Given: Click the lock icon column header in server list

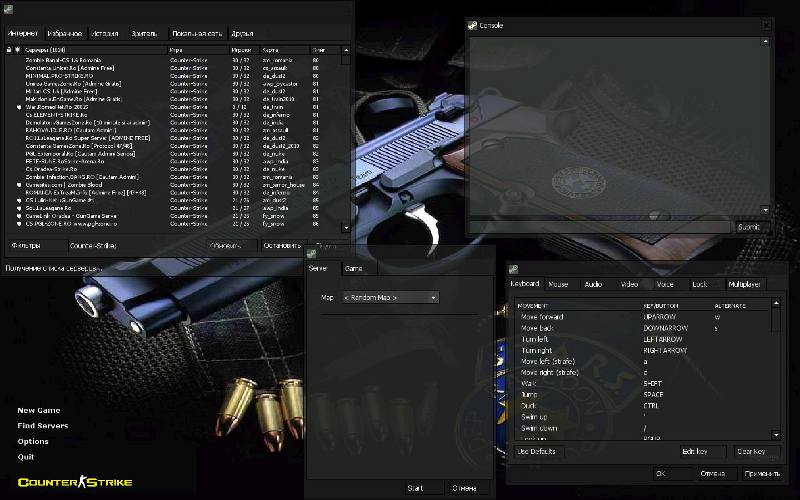Looking at the screenshot, I should point(9,50).
